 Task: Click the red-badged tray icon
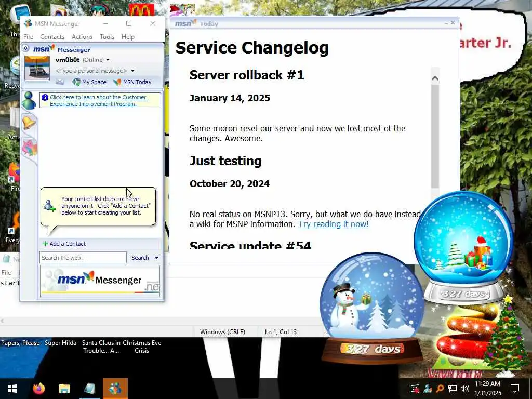tap(415, 389)
